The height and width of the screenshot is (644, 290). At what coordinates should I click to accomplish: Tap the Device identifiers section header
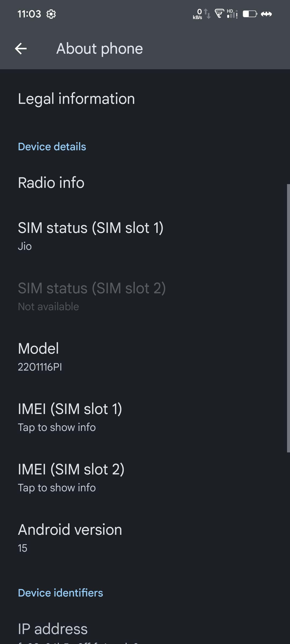click(60, 593)
